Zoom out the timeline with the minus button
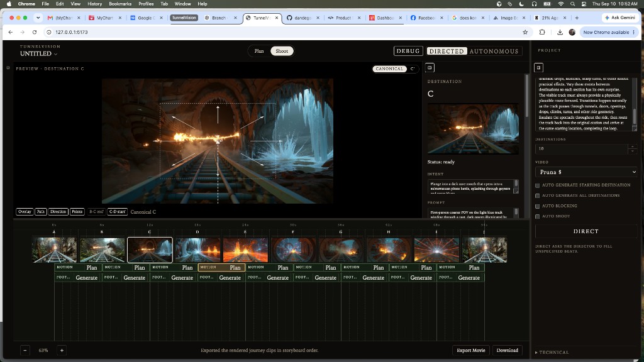644x362 pixels. pos(25,351)
